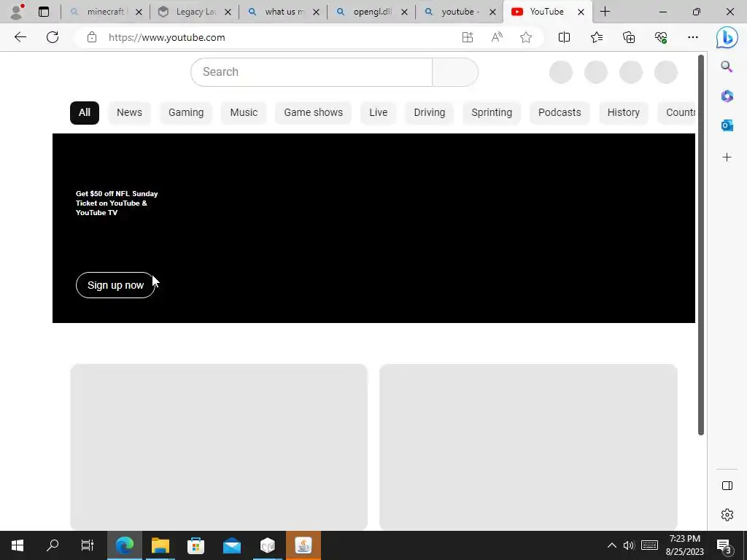Click Sign up now button
747x560 pixels.
115,285
